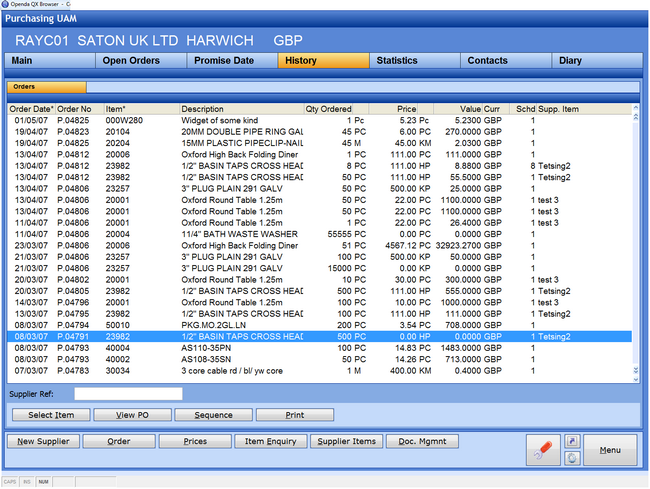Click item code 30034
The width and height of the screenshot is (650, 489).
click(x=117, y=371)
